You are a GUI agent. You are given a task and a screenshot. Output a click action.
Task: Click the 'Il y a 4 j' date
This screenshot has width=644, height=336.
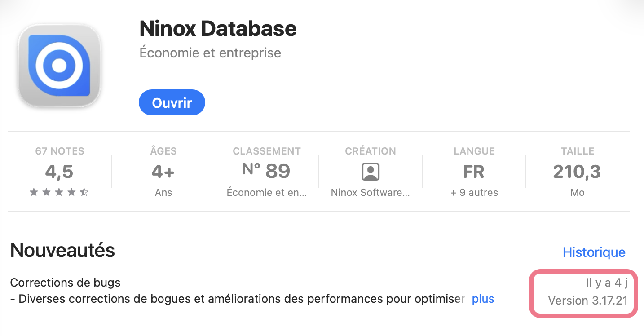(606, 283)
